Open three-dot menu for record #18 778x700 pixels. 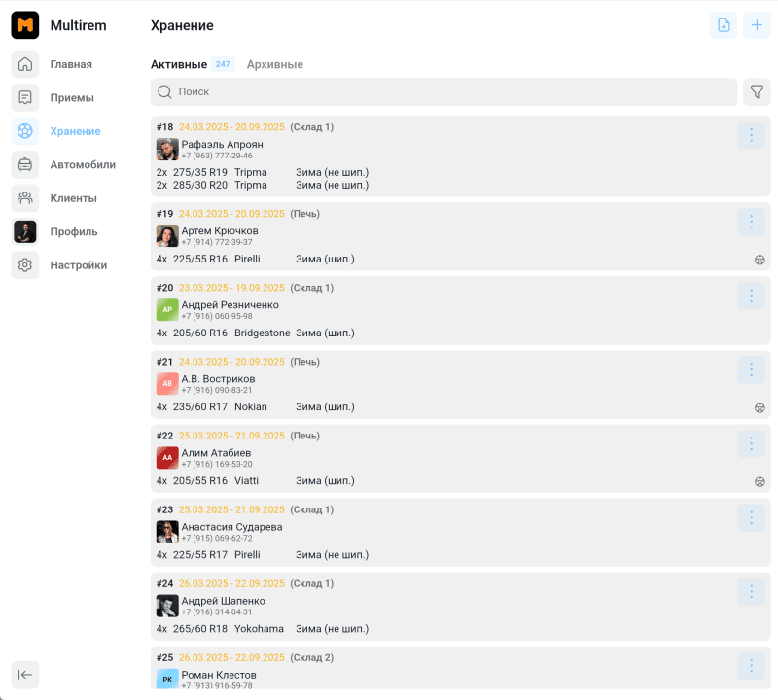click(x=751, y=136)
